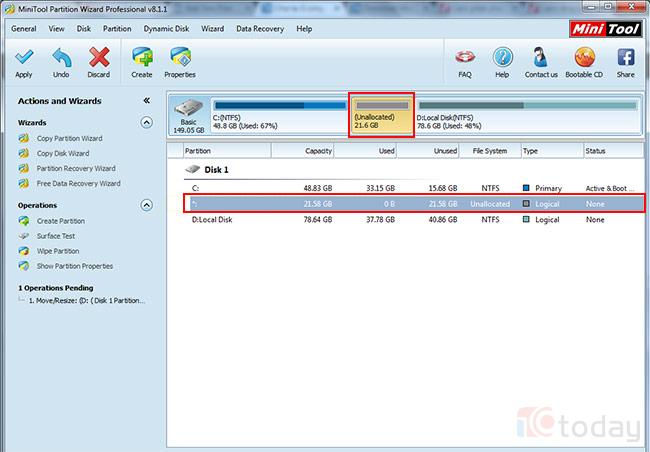The width and height of the screenshot is (650, 452).
Task: Click the 40.86 GB unused cell
Action: point(443,220)
